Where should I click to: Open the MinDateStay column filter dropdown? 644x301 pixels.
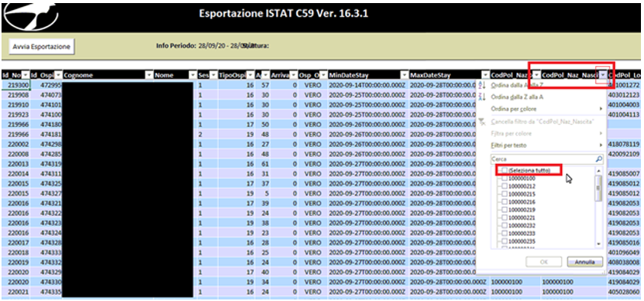(x=404, y=75)
